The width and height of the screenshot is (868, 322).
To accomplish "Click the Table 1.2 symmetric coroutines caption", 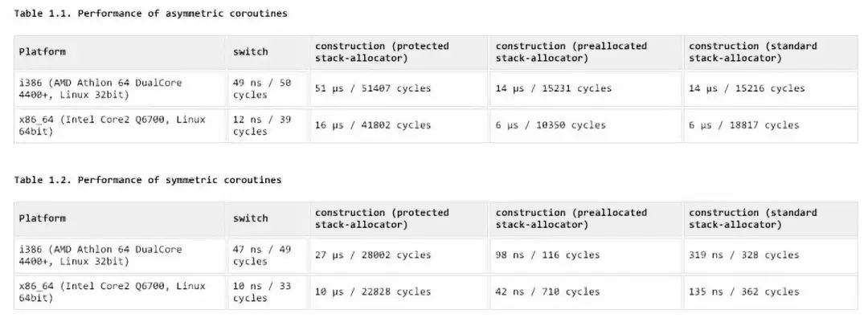I will pyautogui.click(x=147, y=180).
